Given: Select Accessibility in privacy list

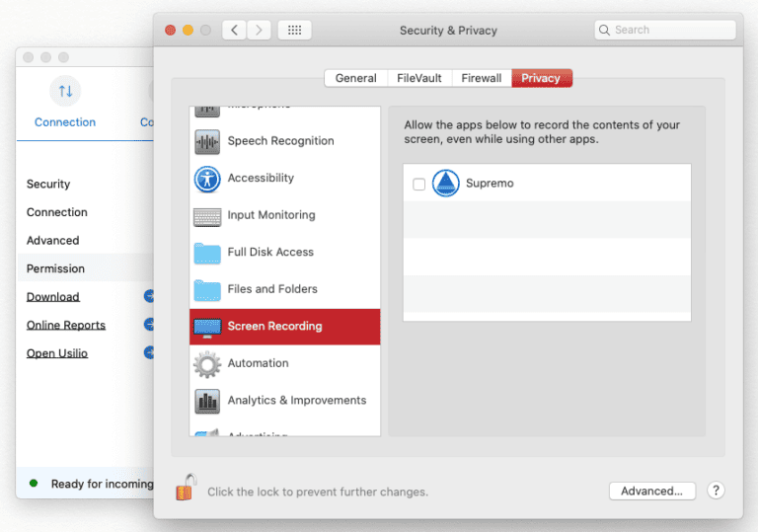Looking at the screenshot, I should pyautogui.click(x=284, y=179).
